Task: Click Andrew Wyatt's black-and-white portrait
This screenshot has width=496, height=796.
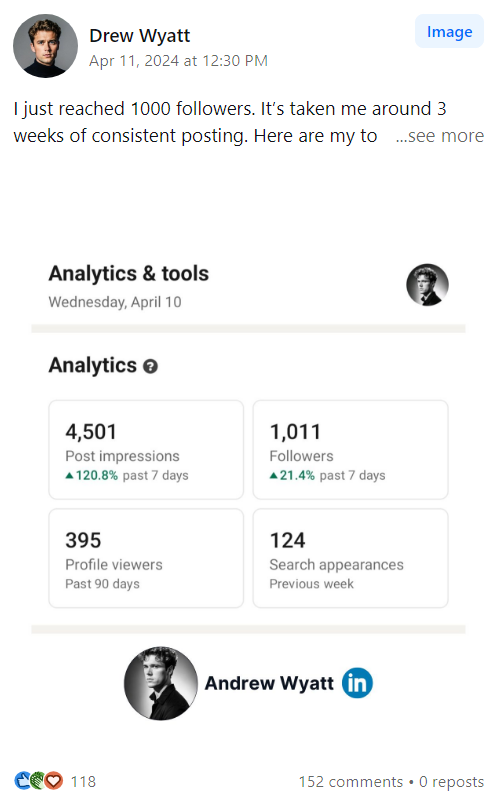Action: coord(161,683)
